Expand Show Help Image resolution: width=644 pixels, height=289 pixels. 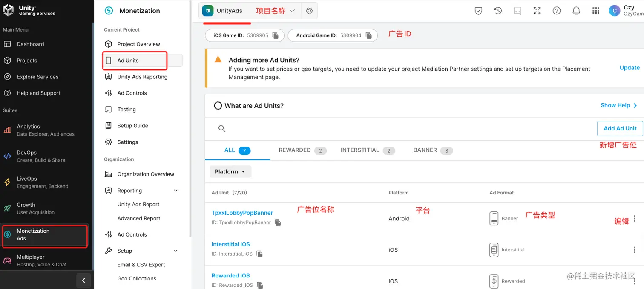click(x=619, y=105)
